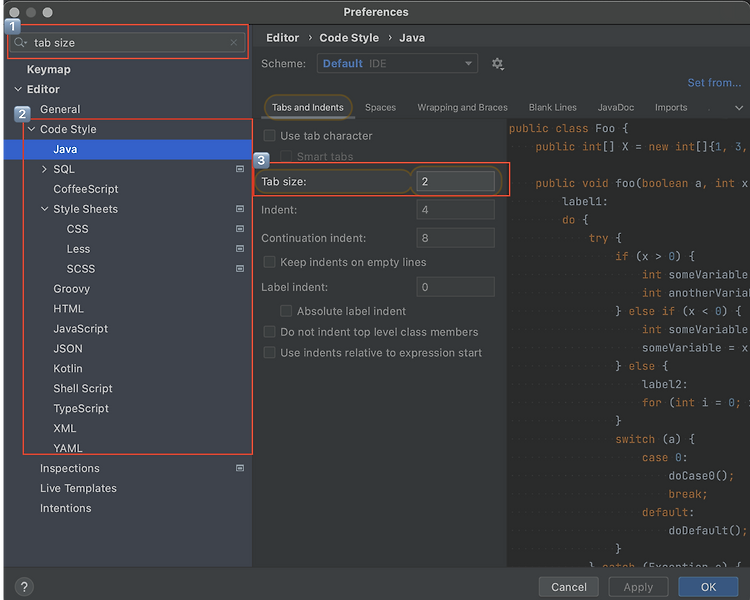Select Keymap in the settings tree
The image size is (750, 600).
[x=49, y=69]
